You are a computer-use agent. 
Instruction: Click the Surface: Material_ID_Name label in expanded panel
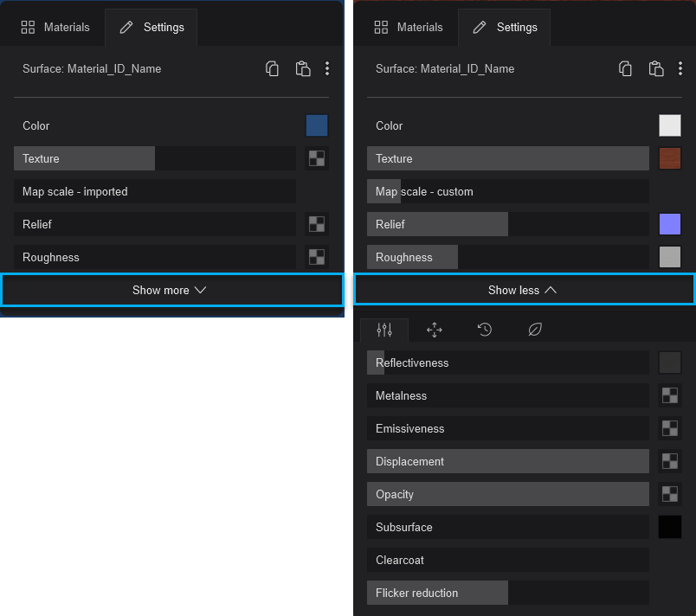point(445,68)
